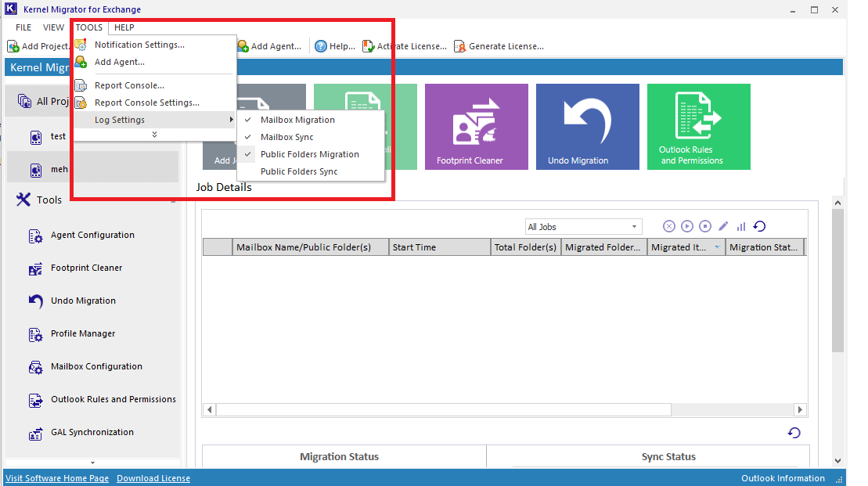Image resolution: width=868 pixels, height=486 pixels.
Task: Click the Activate License toolbar button
Action: (404, 46)
